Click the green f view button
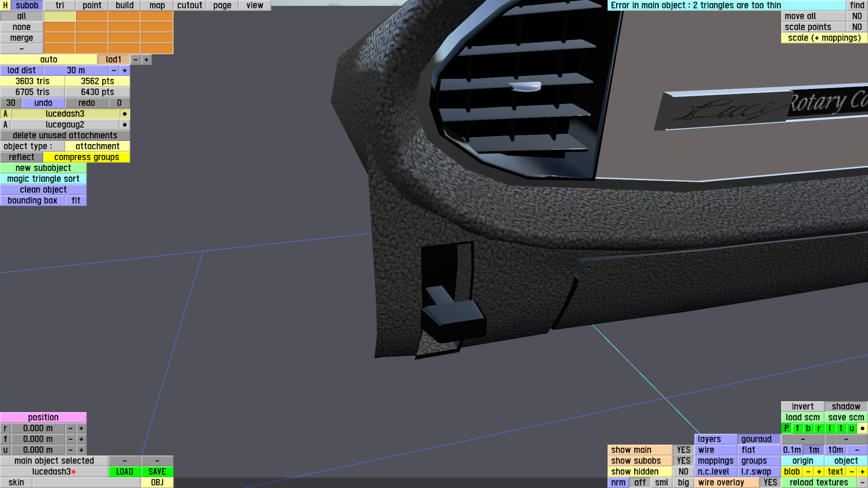 (x=797, y=428)
